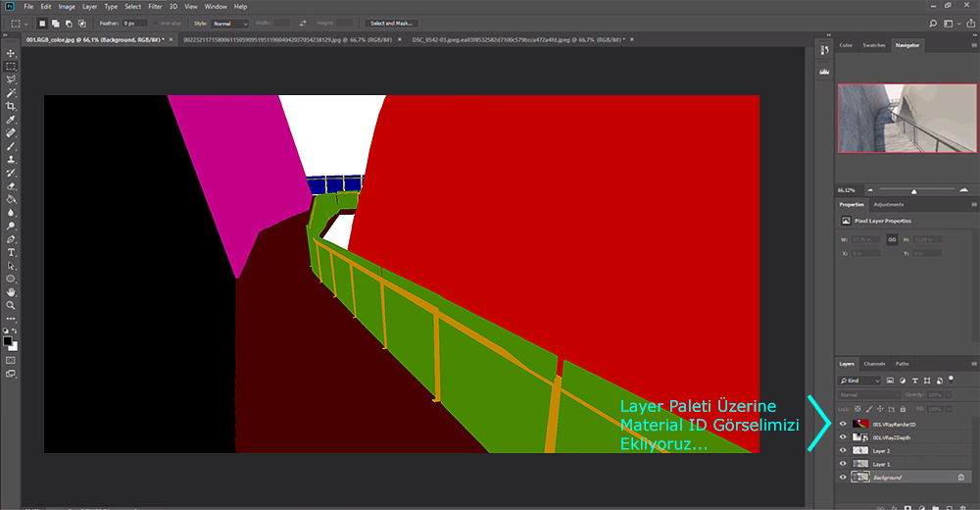Toggle visibility of Layer 2
980x510 pixels.
tap(843, 450)
